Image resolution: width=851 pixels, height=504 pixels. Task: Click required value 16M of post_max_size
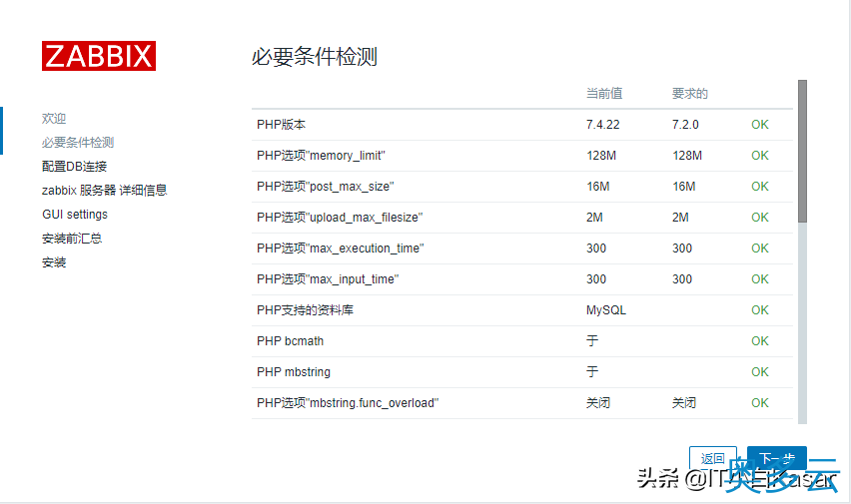[684, 186]
